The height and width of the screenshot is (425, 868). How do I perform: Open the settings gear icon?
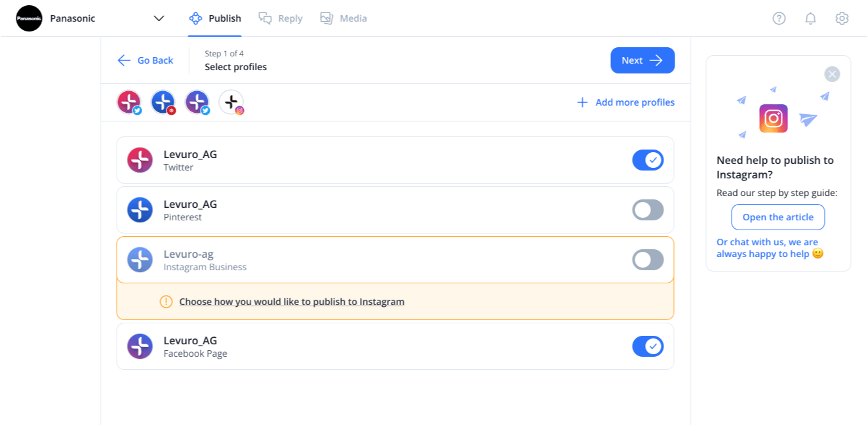point(842,18)
